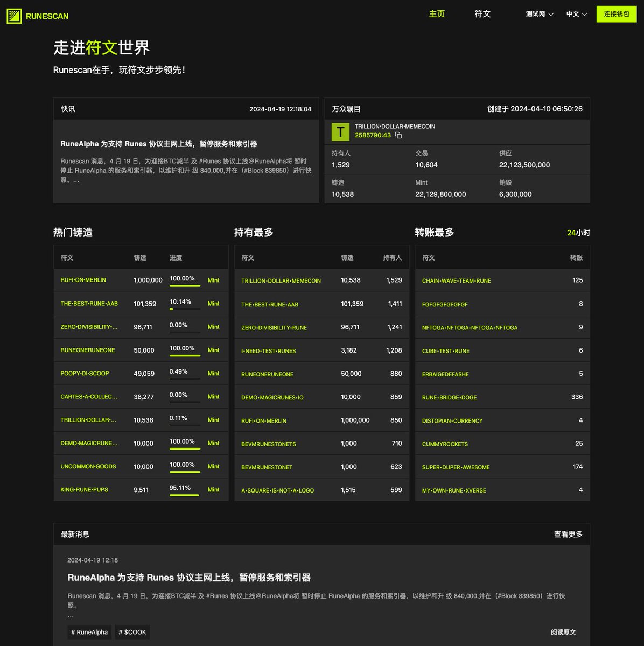644x646 pixels.
Task: Mint THE•BEST•RUNE•AAB in hot mints
Action: [214, 304]
